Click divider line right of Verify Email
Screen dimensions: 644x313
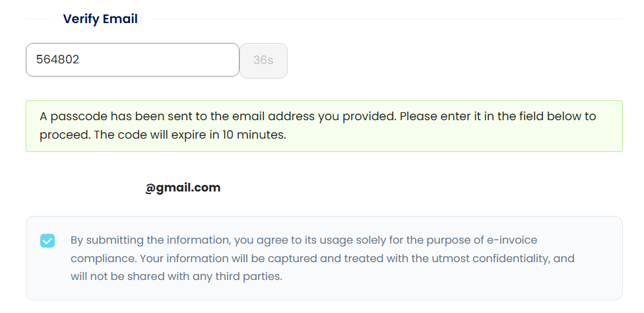tap(386, 20)
